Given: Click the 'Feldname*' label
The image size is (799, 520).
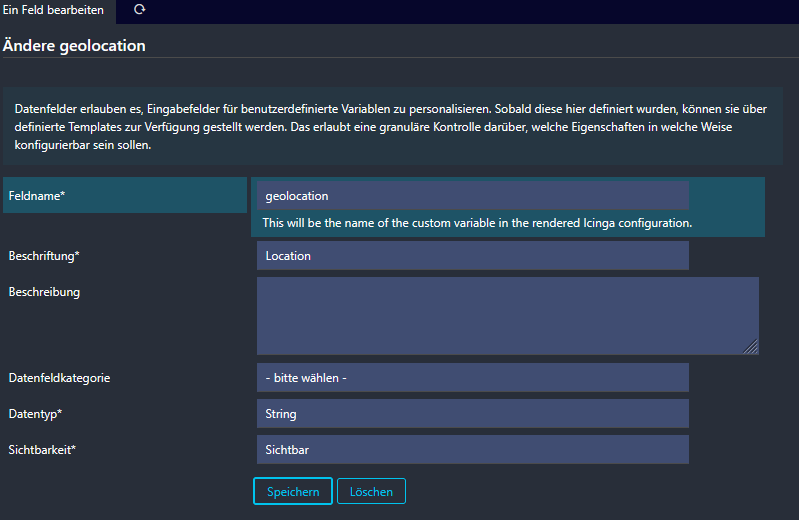Looking at the screenshot, I should (x=37, y=196).
